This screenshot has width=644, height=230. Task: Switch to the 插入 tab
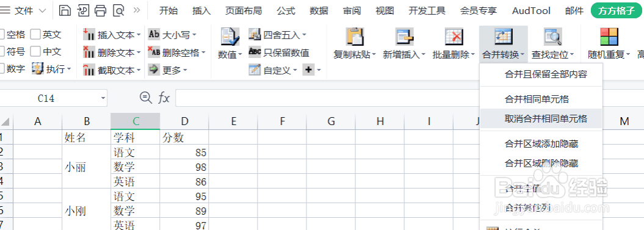201,11
